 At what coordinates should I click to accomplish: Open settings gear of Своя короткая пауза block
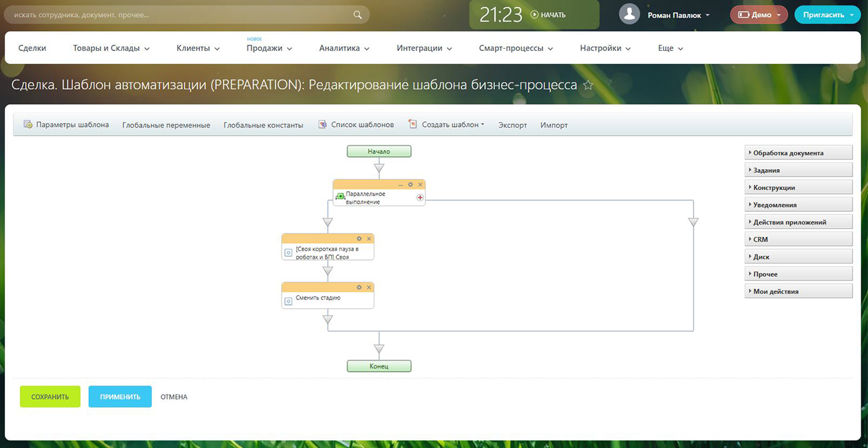359,238
